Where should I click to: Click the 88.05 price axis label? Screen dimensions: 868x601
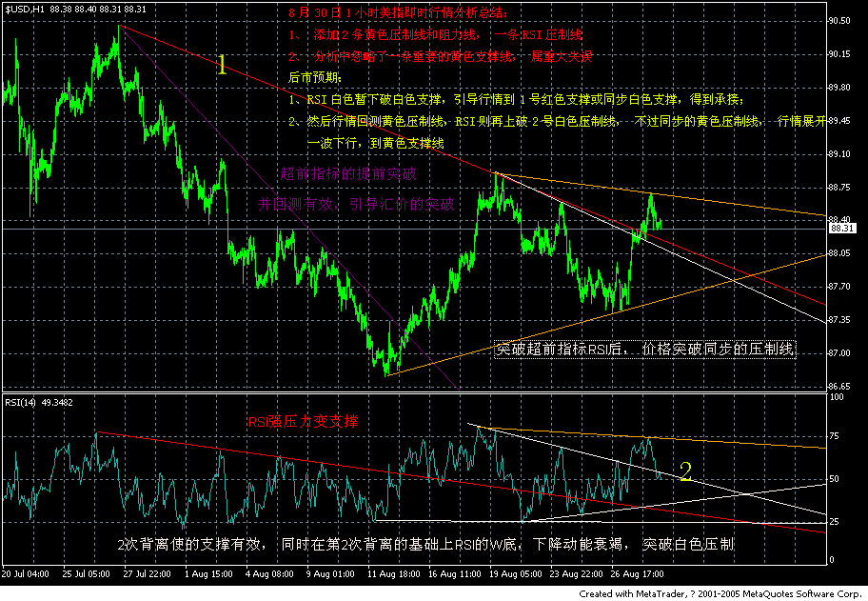[x=838, y=252]
